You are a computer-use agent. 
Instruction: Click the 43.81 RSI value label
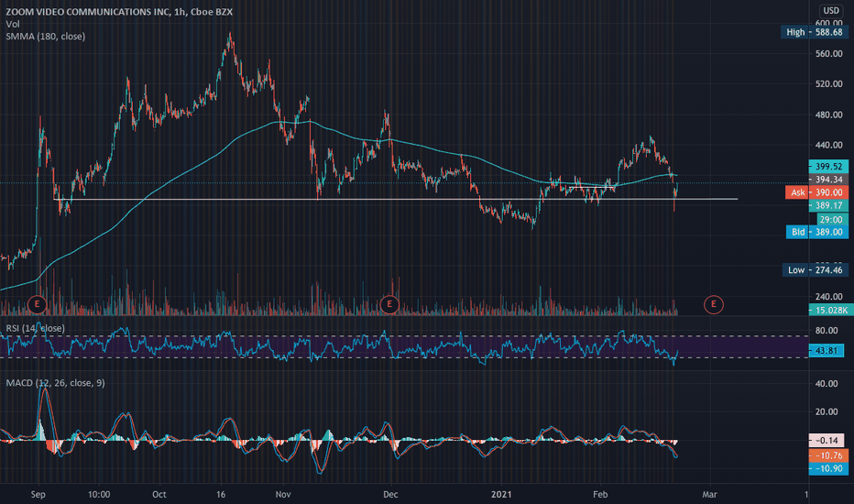827,350
